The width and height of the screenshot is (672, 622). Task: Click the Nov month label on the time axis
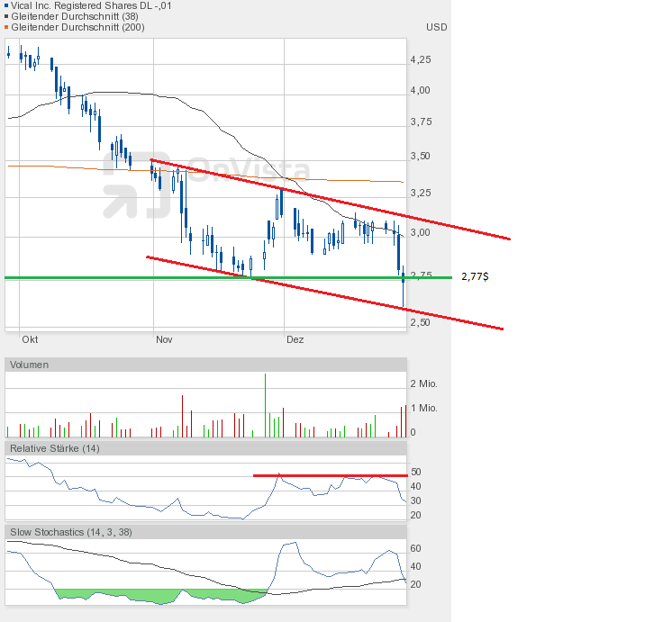coord(164,339)
